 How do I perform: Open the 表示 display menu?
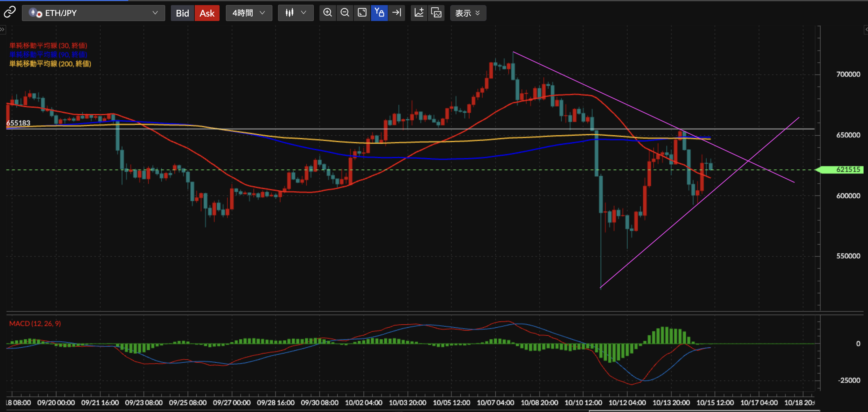click(x=468, y=13)
